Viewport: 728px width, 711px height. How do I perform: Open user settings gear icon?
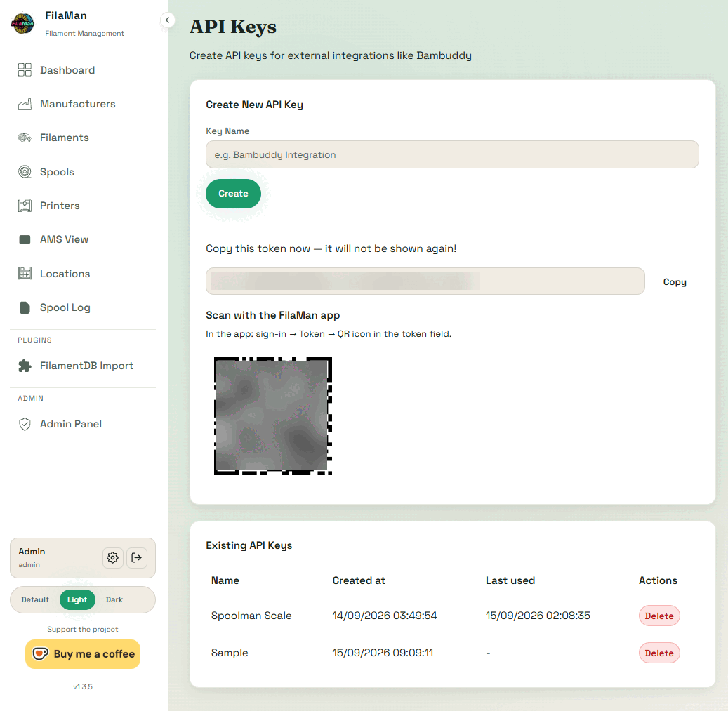pos(112,557)
